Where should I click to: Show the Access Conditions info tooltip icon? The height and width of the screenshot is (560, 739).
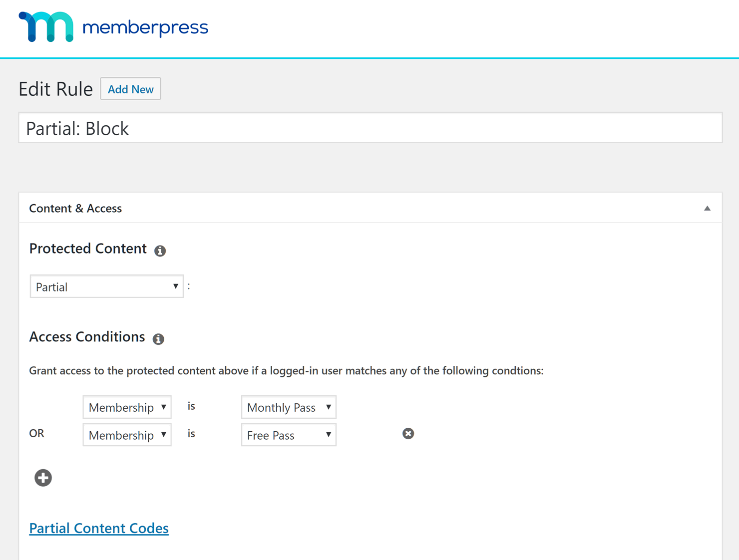point(158,339)
